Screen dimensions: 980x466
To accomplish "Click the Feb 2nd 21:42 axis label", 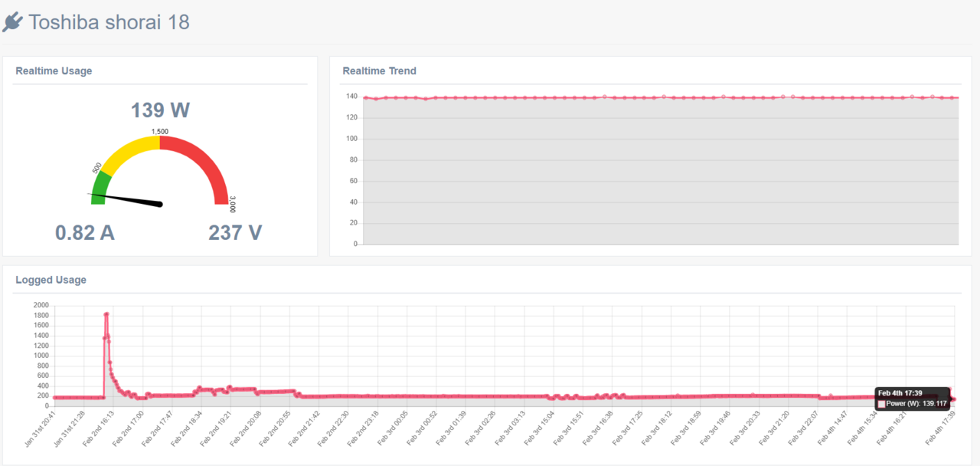I will coord(305,429).
